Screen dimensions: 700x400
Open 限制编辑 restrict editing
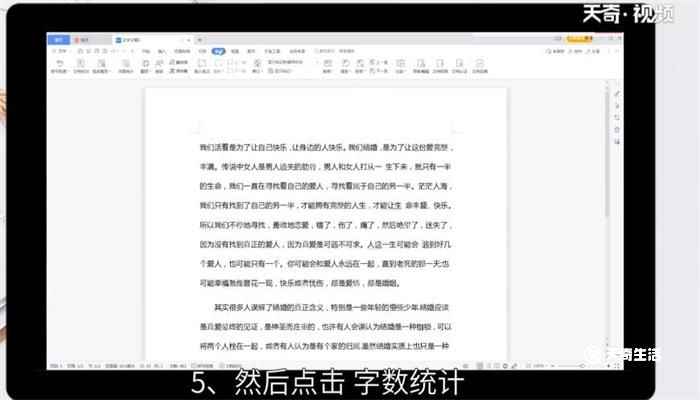tap(421, 65)
